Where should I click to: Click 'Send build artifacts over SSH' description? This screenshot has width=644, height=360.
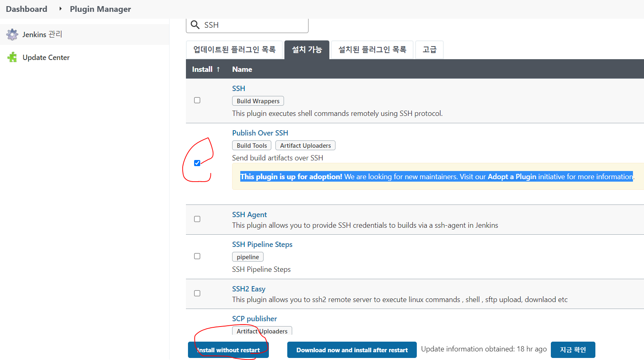click(x=278, y=158)
